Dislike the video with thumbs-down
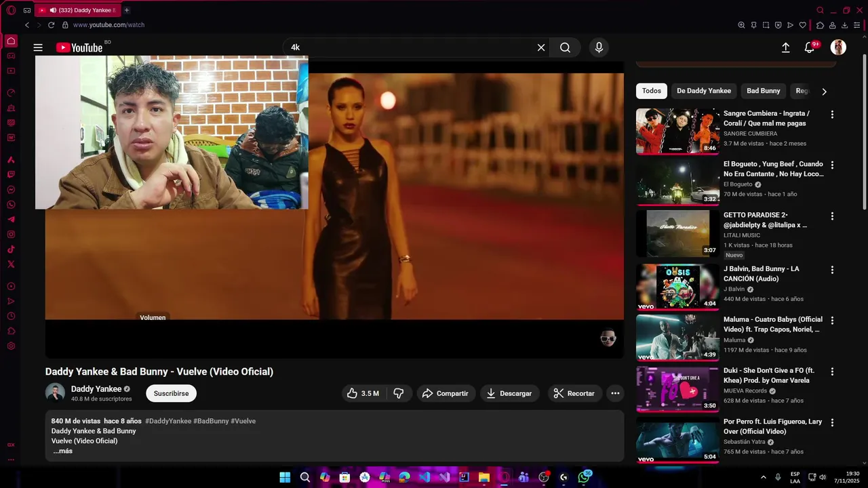868x488 pixels. click(x=399, y=393)
